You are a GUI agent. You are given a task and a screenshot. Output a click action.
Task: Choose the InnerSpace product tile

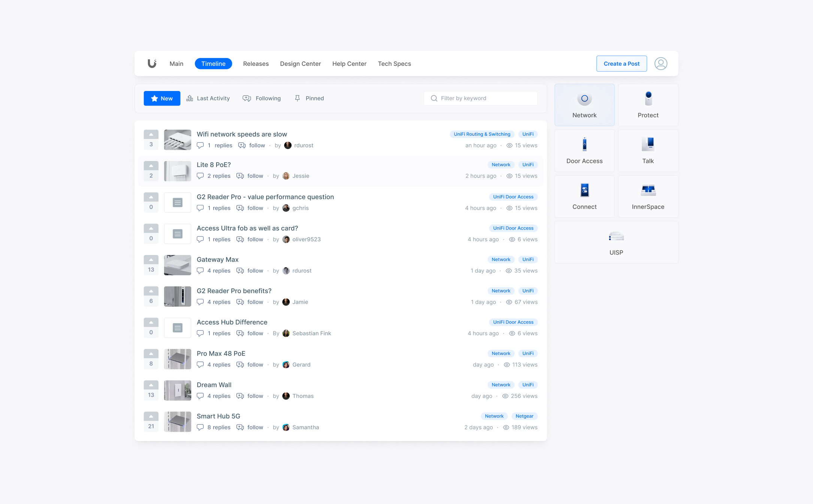[648, 196]
